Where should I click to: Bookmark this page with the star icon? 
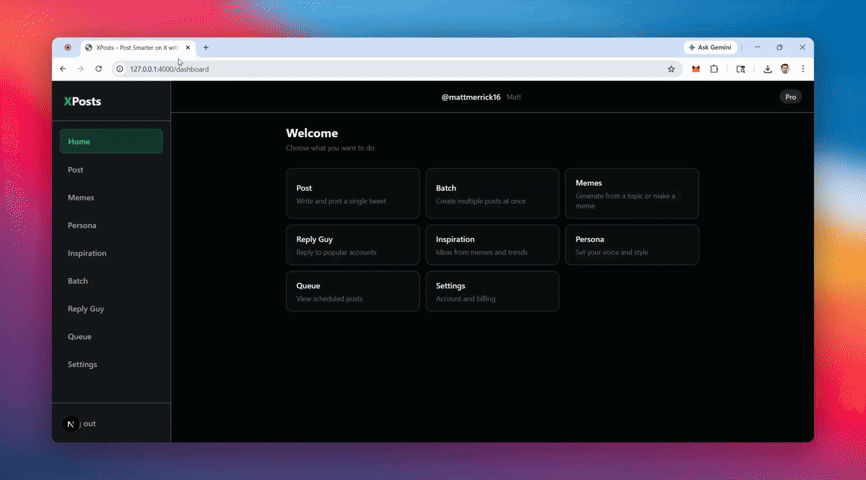(x=671, y=69)
